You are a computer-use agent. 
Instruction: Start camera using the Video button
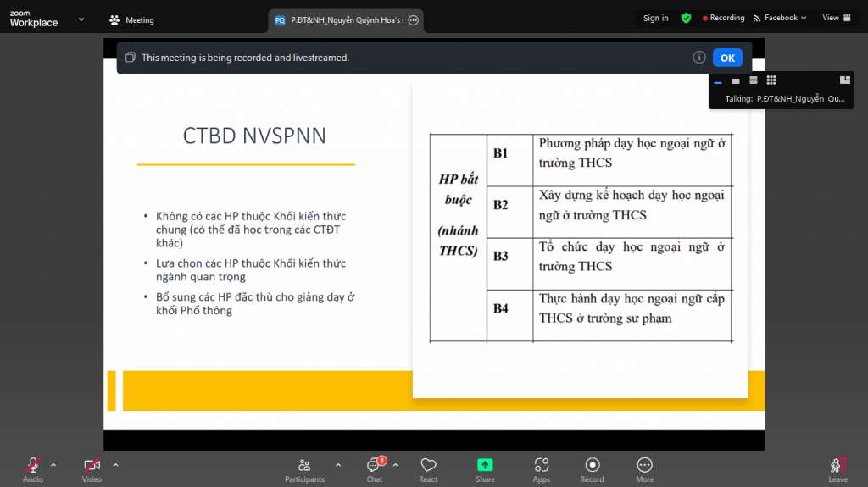pos(92,470)
